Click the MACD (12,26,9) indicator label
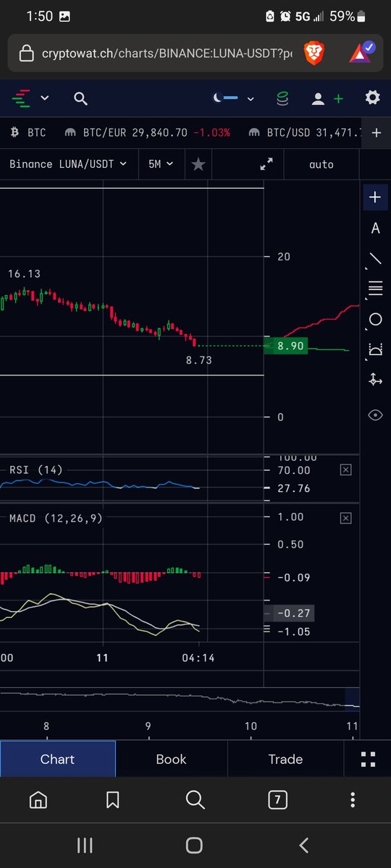 (x=57, y=518)
